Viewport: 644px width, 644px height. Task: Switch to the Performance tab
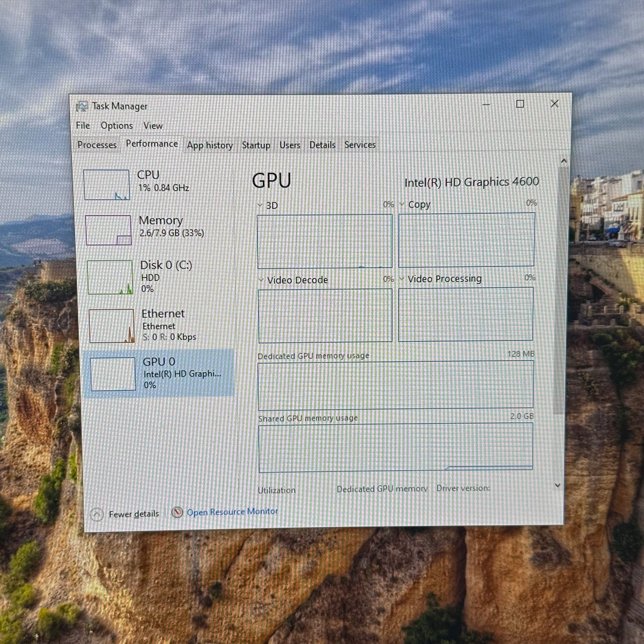152,144
